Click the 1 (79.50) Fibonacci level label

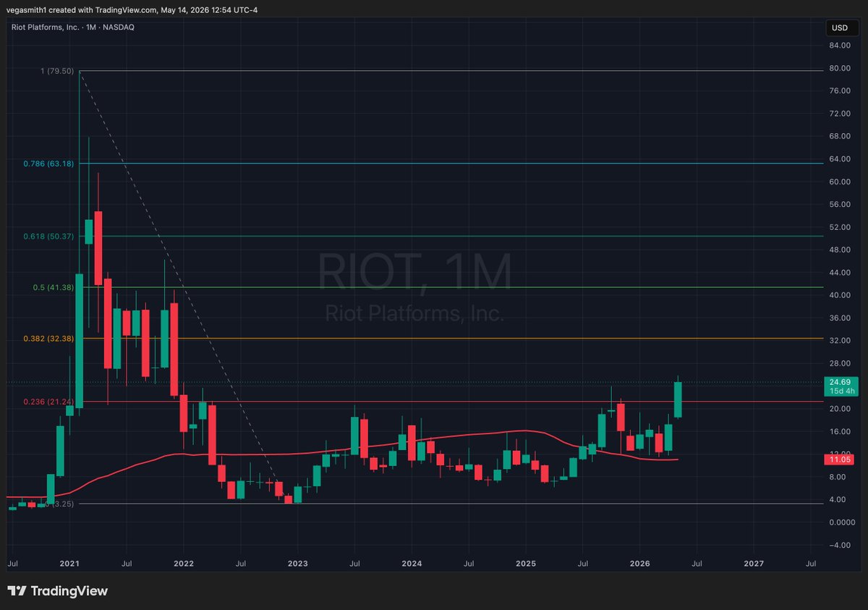click(x=56, y=71)
